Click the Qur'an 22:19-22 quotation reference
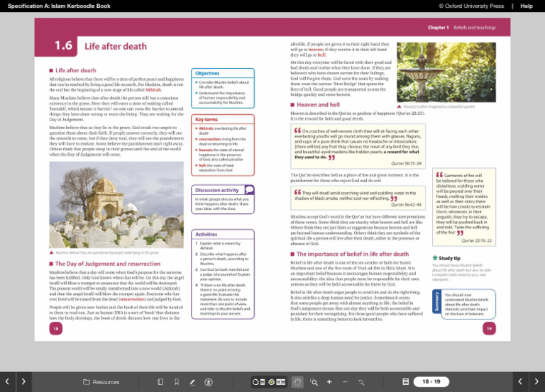The height and width of the screenshot is (392, 545). (x=477, y=240)
